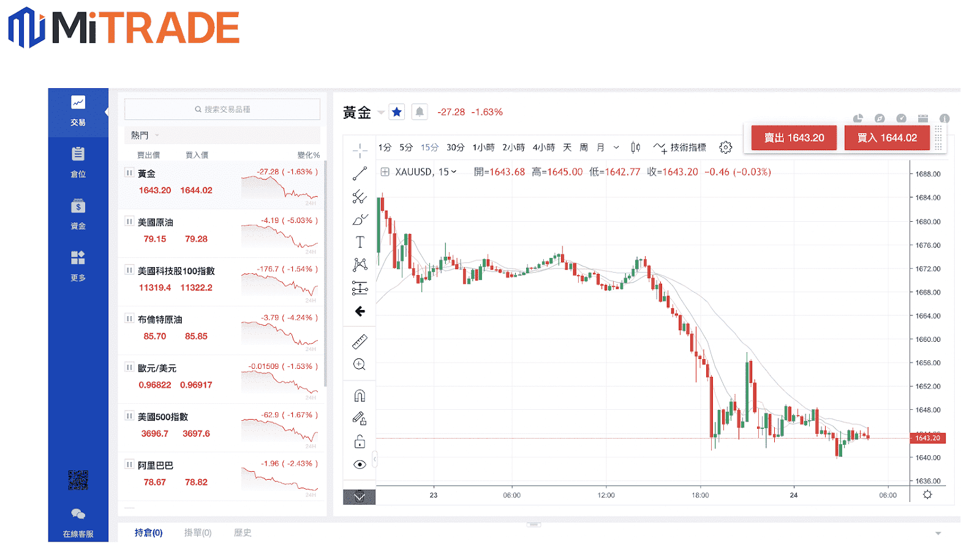This screenshot has height=552, width=980.
Task: Open chart settings gear icon
Action: [x=726, y=148]
